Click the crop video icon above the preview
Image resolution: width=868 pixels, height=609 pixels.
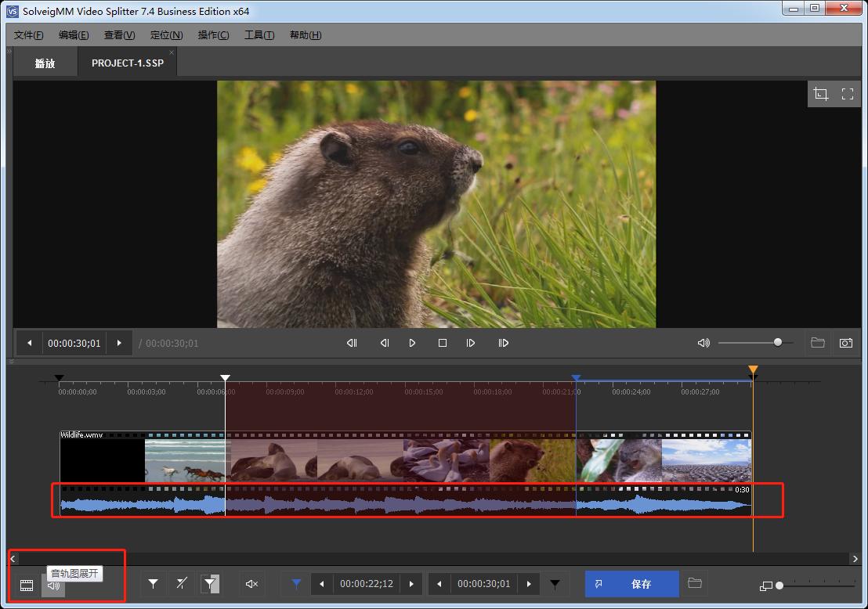click(821, 94)
